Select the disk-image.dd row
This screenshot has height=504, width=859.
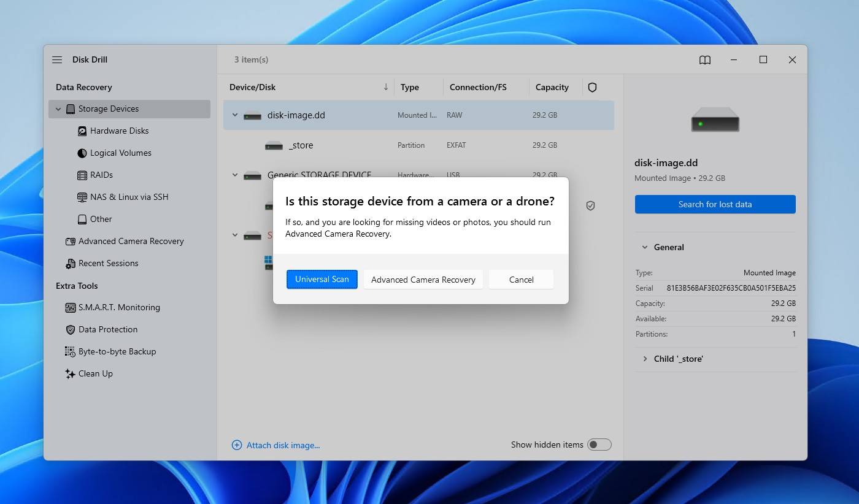coord(418,115)
